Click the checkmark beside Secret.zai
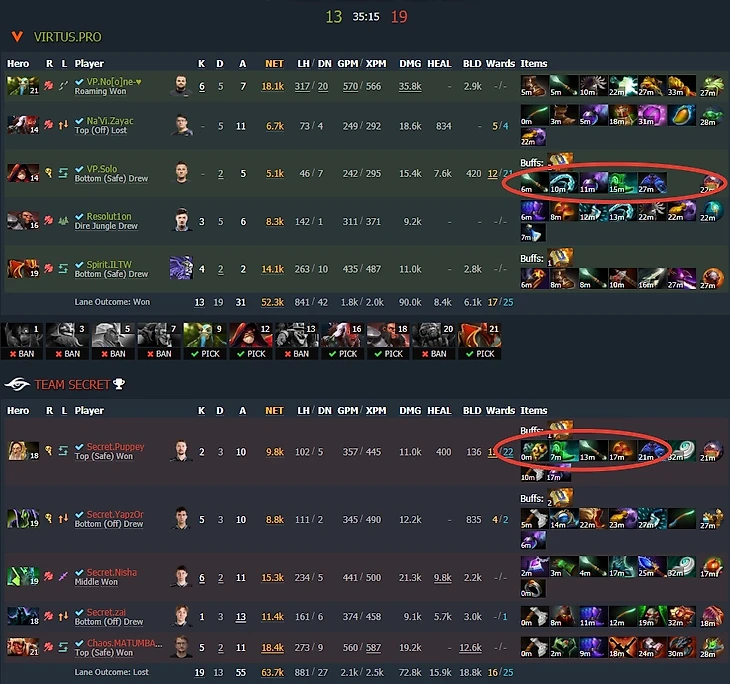730x684 pixels. point(80,612)
